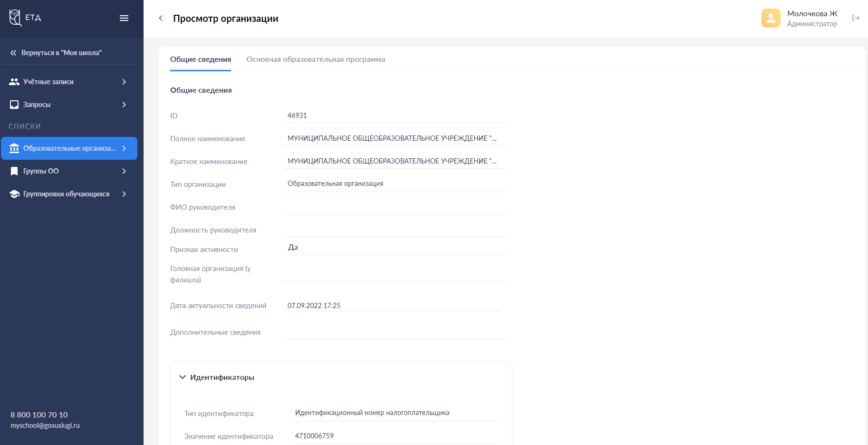Viewport: 868px width, 445px height.
Task: Click the Учётные записи people icon
Action: click(x=14, y=82)
